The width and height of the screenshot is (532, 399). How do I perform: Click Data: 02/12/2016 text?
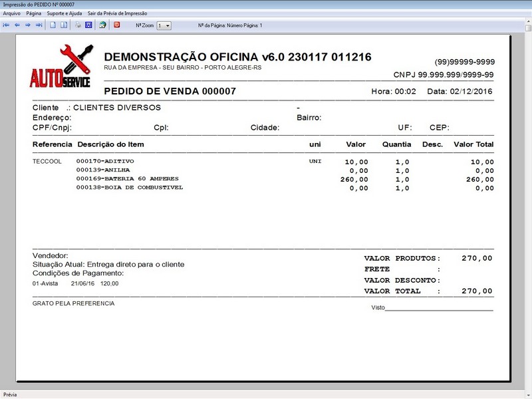point(460,91)
